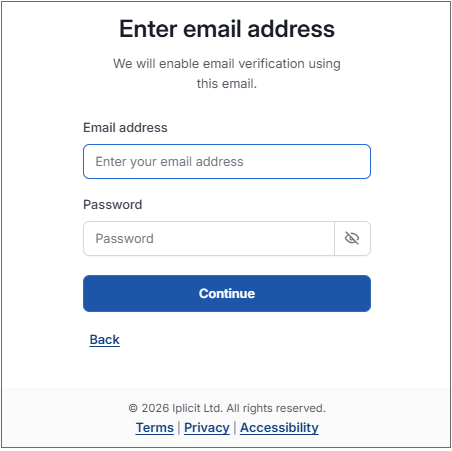
Task: Click the Iplicit Ltd copyright notice
Action: point(227,408)
